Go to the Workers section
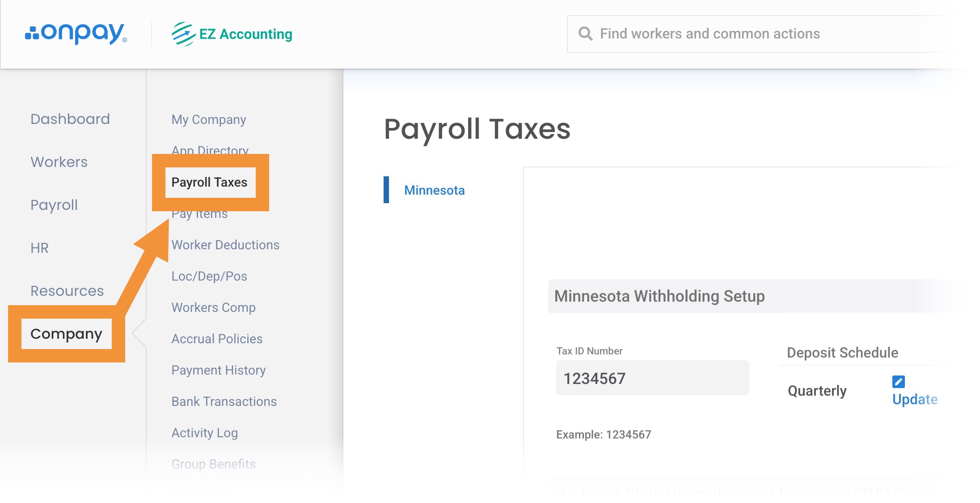 [x=59, y=162]
